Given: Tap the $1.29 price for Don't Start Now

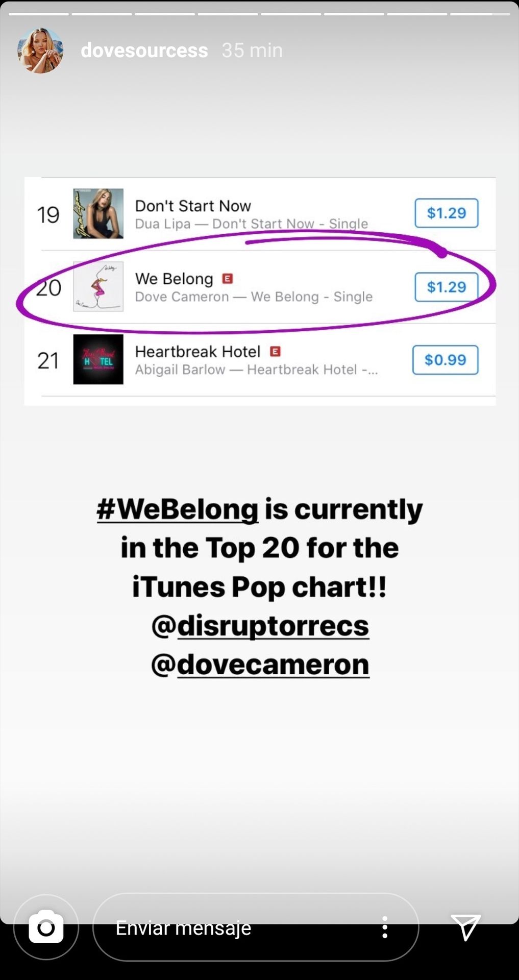Looking at the screenshot, I should pos(447,213).
